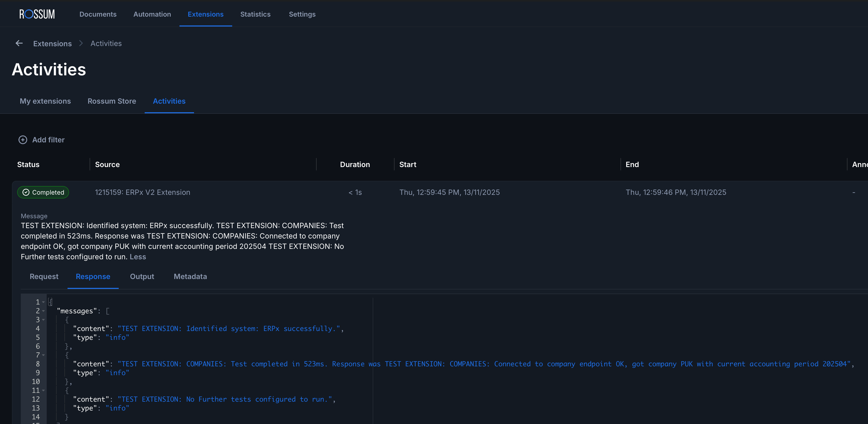Viewport: 868px width, 424px height.
Task: Click the back arrow icon
Action: click(x=19, y=43)
